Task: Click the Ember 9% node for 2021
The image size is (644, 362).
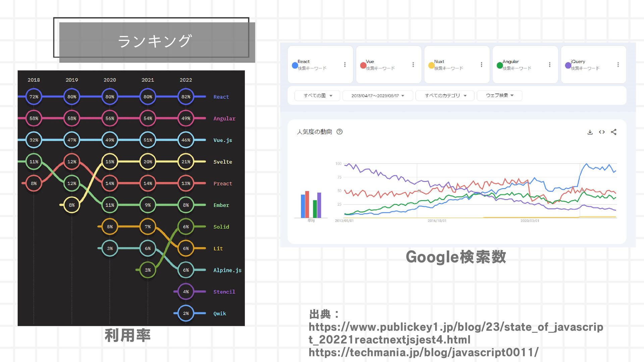Action: pyautogui.click(x=148, y=205)
